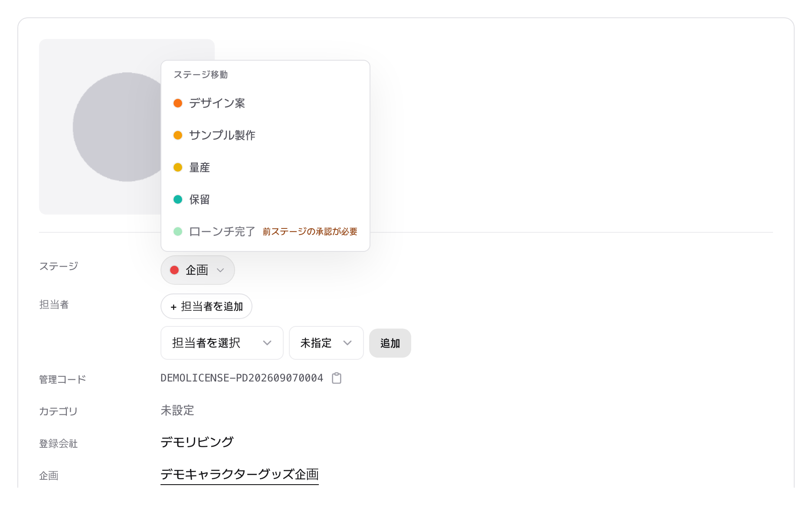812x505 pixels.
Task: Choose the 量産 stage option
Action: pos(265,167)
